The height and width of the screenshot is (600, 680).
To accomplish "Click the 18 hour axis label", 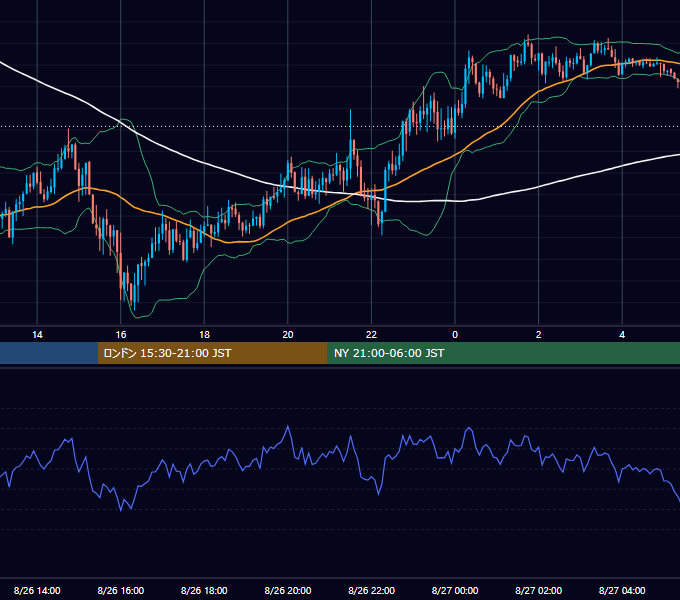I will 204,335.
